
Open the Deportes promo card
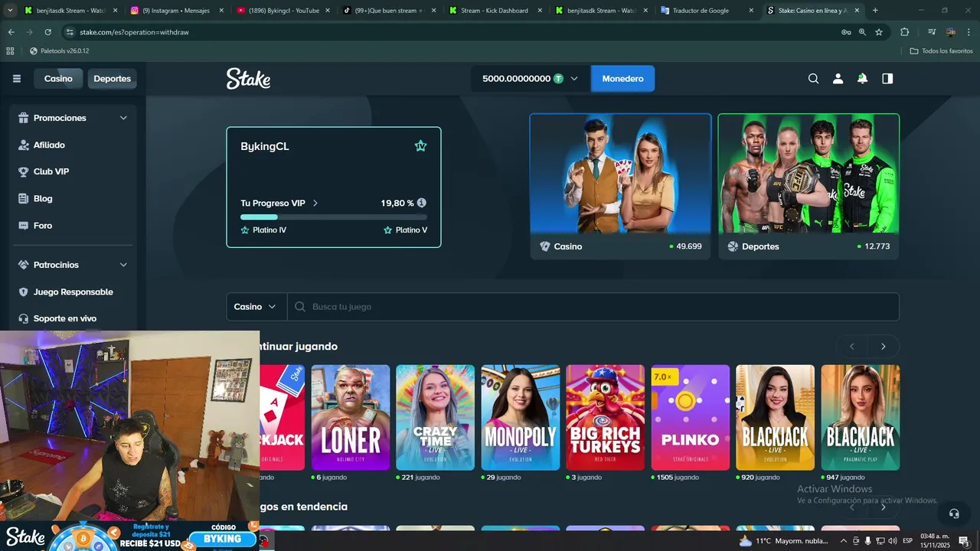[x=808, y=186]
